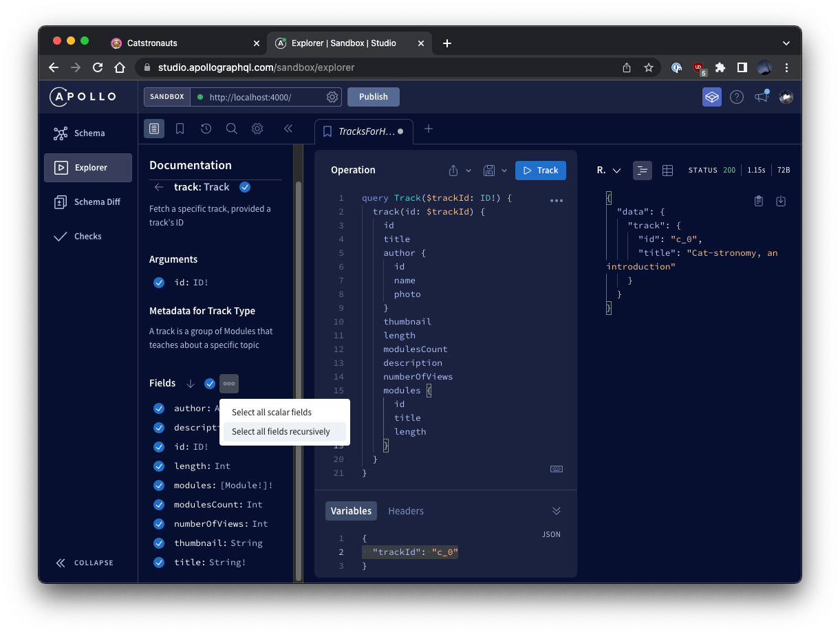Uncheck the id: ID! field checkbox in Fields
Screen dimensions: 840x634
pos(159,447)
